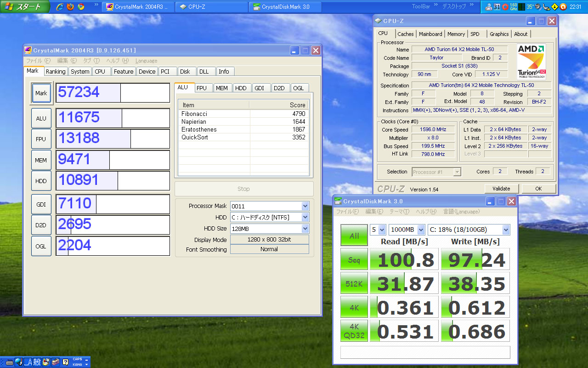Click OK in the CPU-Z window
The image size is (588, 368).
click(x=538, y=189)
